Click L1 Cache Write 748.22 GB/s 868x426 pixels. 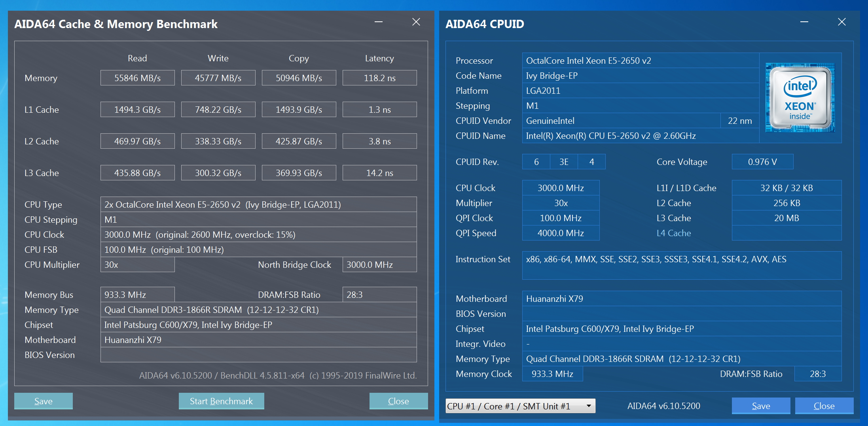pos(218,110)
